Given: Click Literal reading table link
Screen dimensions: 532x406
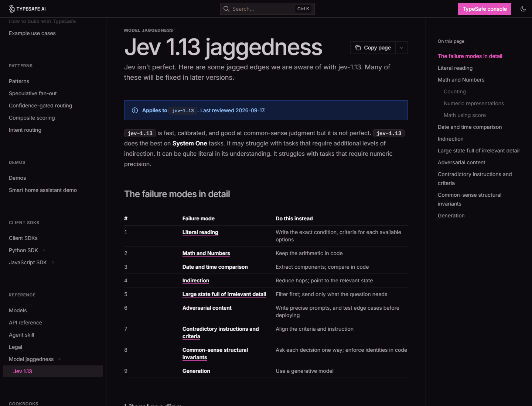Looking at the screenshot, I should click(200, 232).
